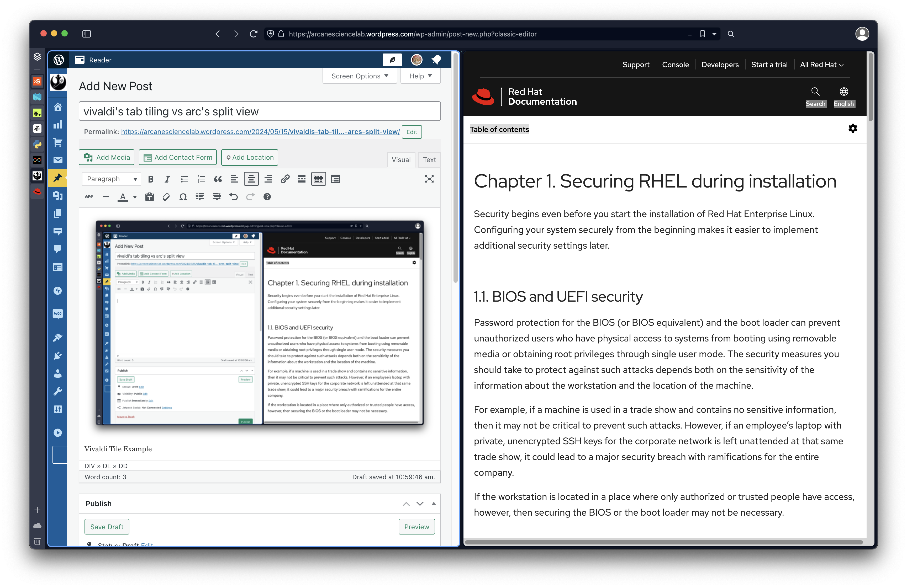The width and height of the screenshot is (907, 588).
Task: Click the WordPress pane vertical scrollbar
Action: (455, 168)
